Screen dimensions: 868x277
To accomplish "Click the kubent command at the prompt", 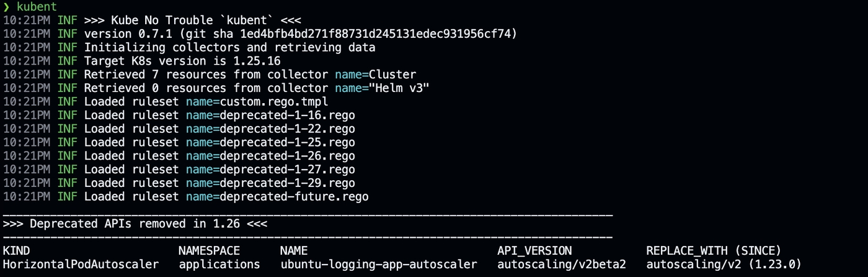I will [37, 7].
